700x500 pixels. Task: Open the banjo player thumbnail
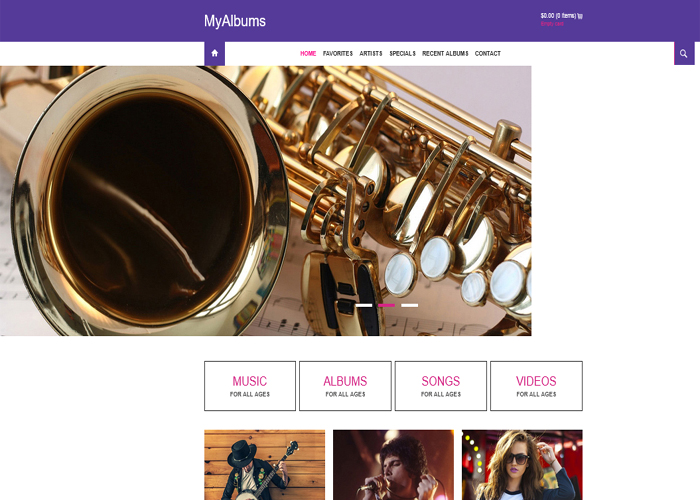click(265, 465)
